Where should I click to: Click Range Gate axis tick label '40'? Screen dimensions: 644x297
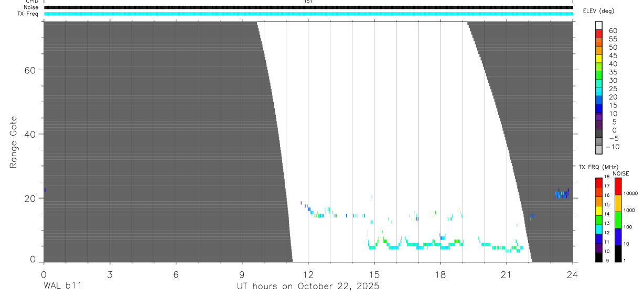tap(30, 135)
